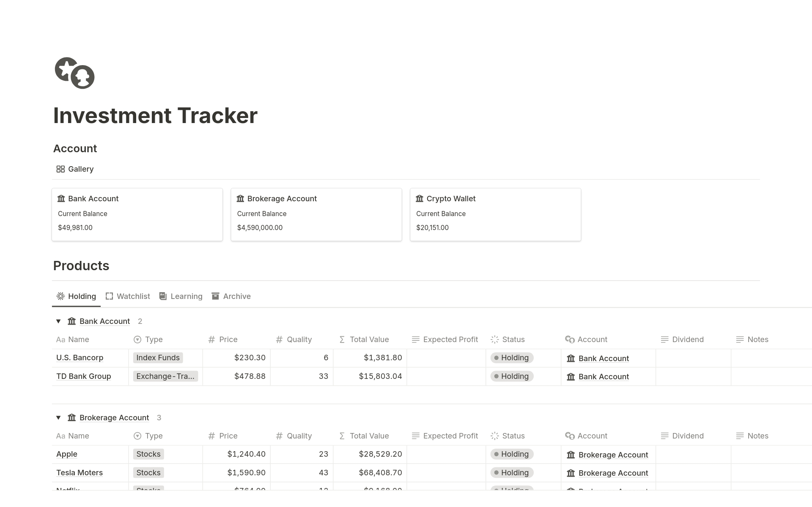Click the bank icon beside the Bank Account group title

72,321
